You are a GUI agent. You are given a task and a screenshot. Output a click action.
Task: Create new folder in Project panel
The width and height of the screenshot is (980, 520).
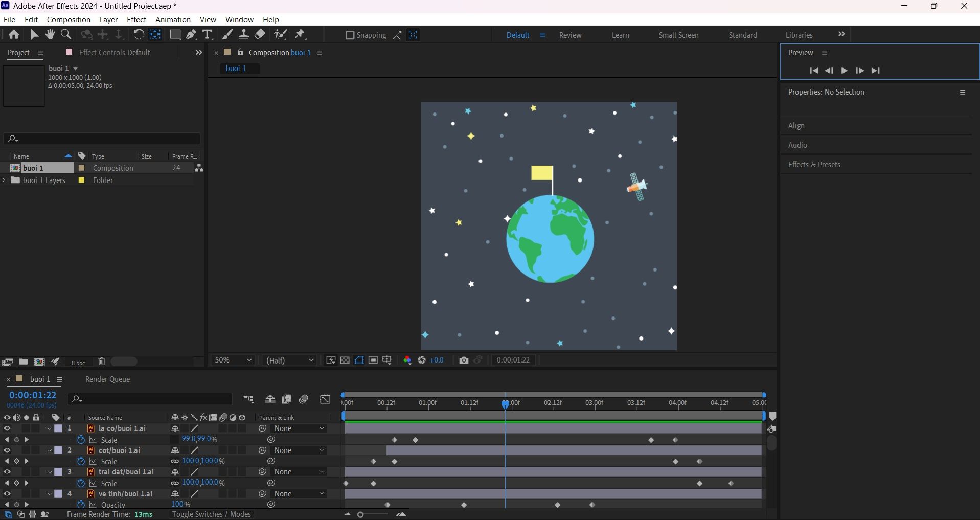click(24, 361)
